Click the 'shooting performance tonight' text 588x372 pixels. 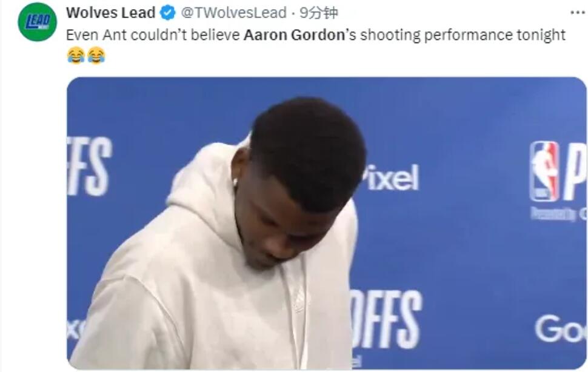coord(463,35)
